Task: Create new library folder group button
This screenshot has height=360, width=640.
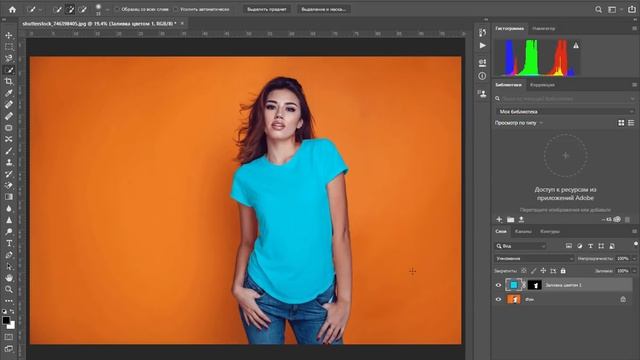Action: [x=510, y=220]
